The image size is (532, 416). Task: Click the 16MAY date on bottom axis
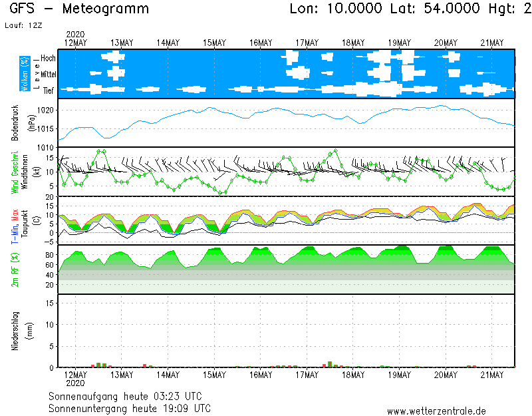click(x=261, y=375)
